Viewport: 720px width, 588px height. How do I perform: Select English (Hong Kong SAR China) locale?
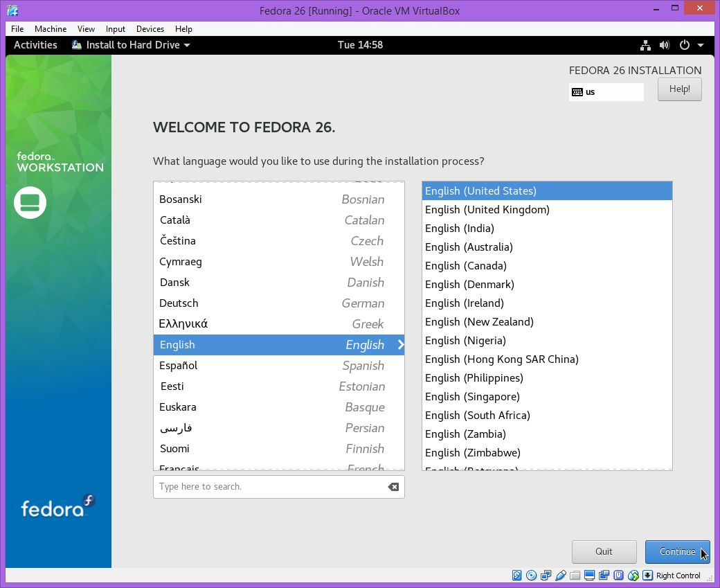[547, 359]
